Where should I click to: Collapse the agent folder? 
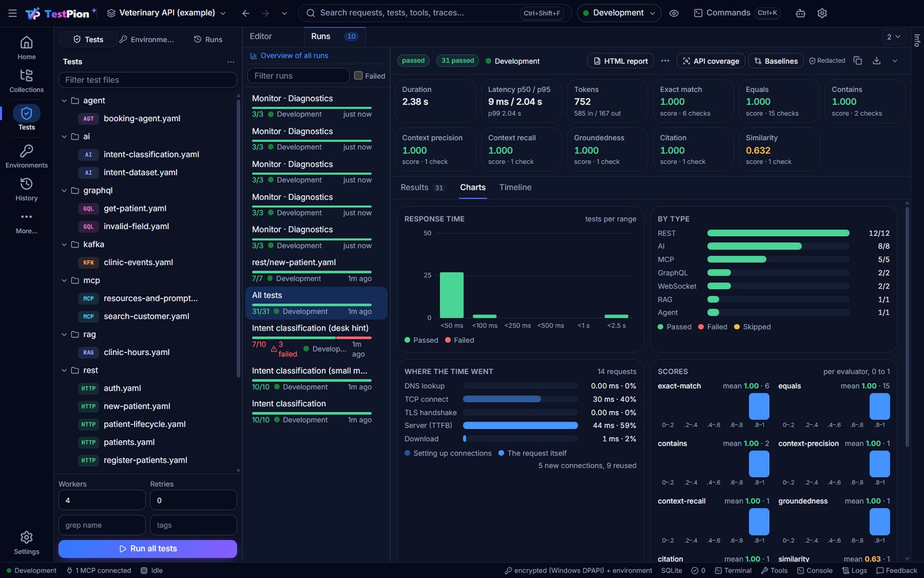click(64, 101)
